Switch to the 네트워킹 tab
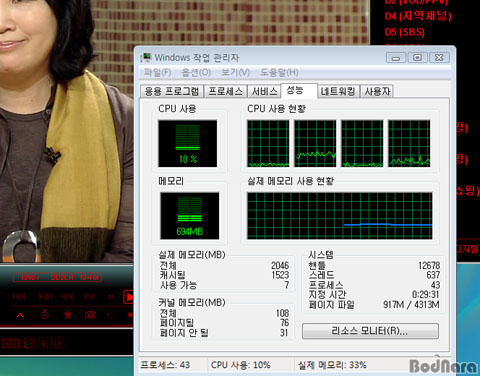Image resolution: width=480 pixels, height=376 pixels. [x=338, y=91]
